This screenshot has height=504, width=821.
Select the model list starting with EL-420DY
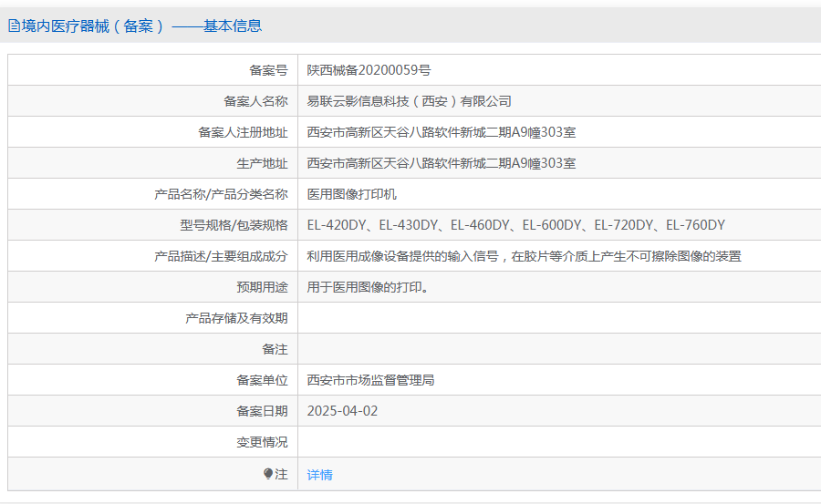pyautogui.click(x=515, y=225)
